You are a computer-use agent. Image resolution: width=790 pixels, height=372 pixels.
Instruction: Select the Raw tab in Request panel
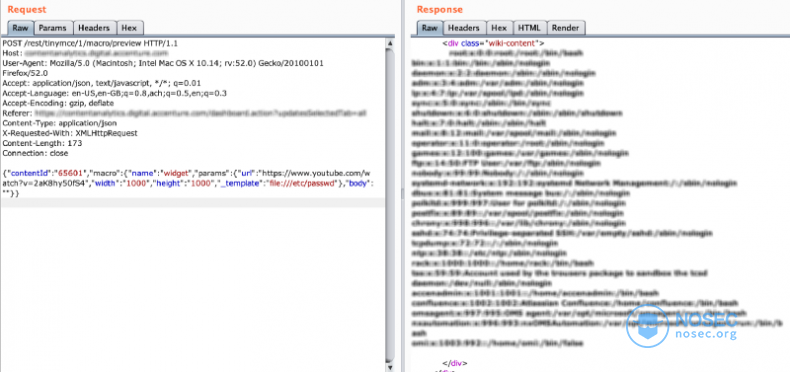coord(21,28)
